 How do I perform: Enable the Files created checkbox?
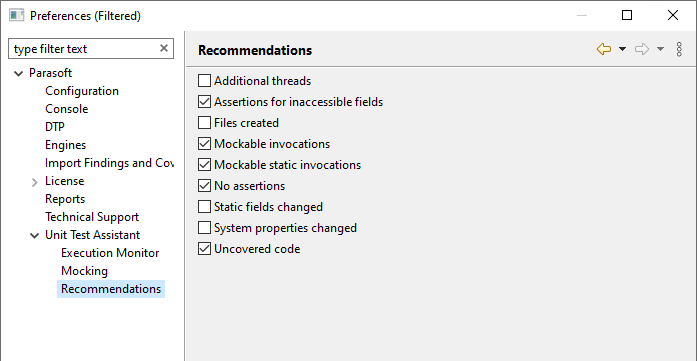pyautogui.click(x=204, y=123)
